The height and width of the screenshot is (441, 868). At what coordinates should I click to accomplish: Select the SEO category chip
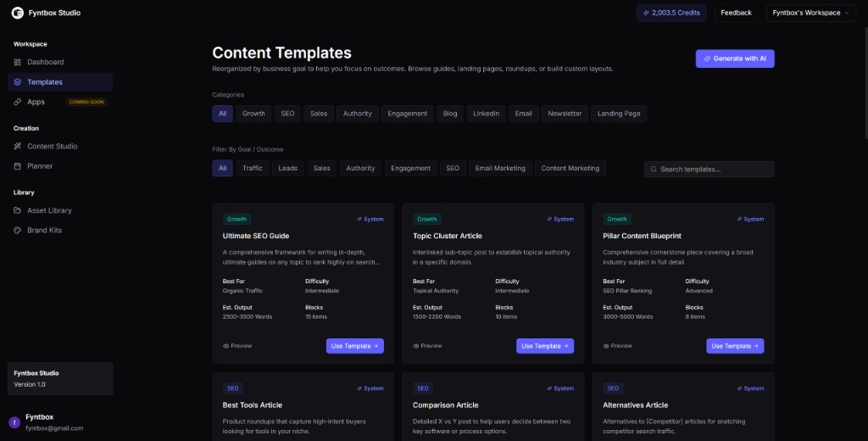(287, 114)
